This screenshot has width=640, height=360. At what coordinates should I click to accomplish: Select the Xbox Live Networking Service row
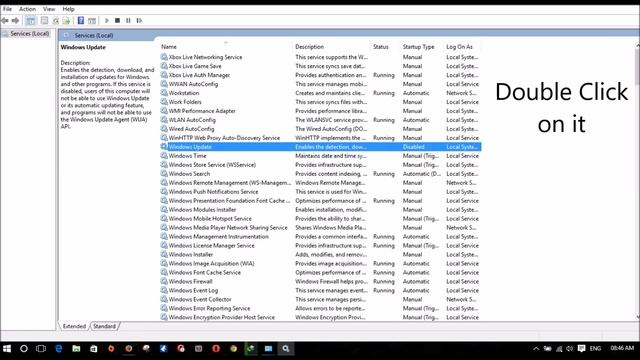(x=320, y=57)
